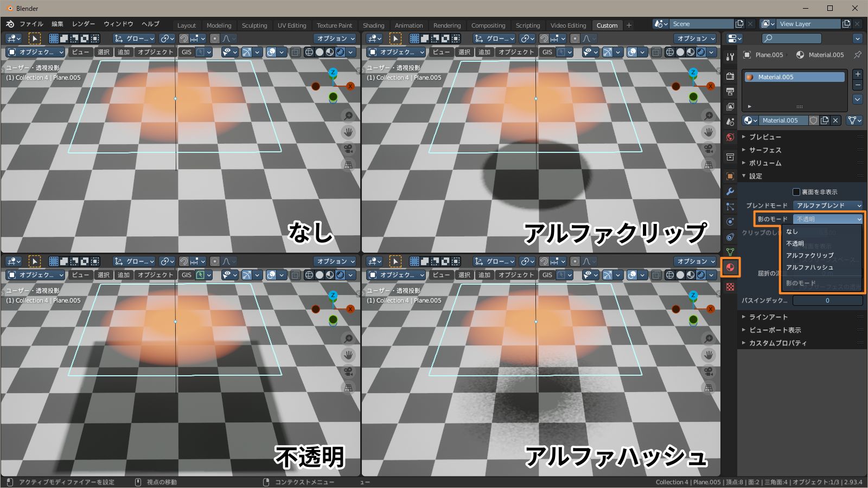Open the Texture properties checker tab
868x488 pixels.
pyautogui.click(x=730, y=286)
